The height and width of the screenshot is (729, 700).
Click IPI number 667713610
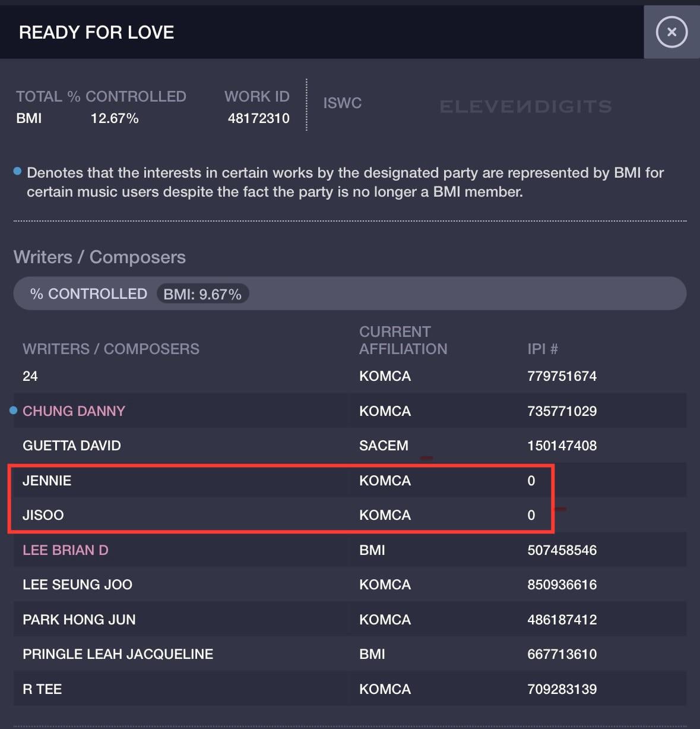click(x=562, y=654)
